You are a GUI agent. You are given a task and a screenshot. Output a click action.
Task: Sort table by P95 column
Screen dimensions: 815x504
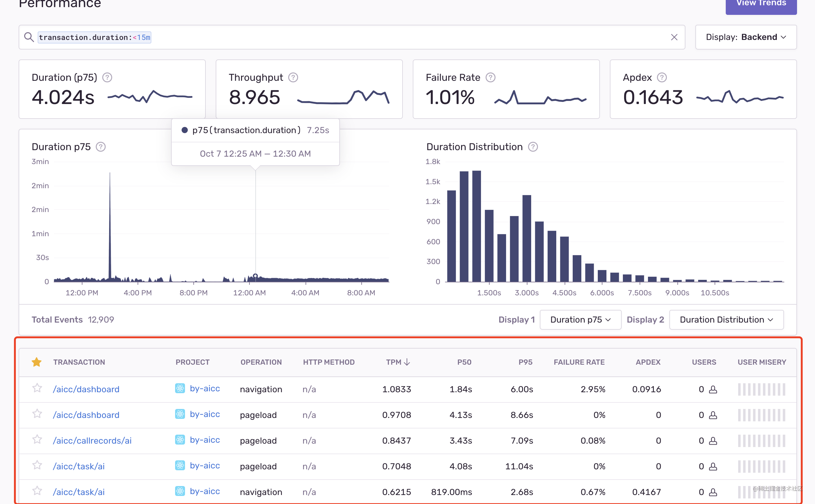(x=525, y=362)
